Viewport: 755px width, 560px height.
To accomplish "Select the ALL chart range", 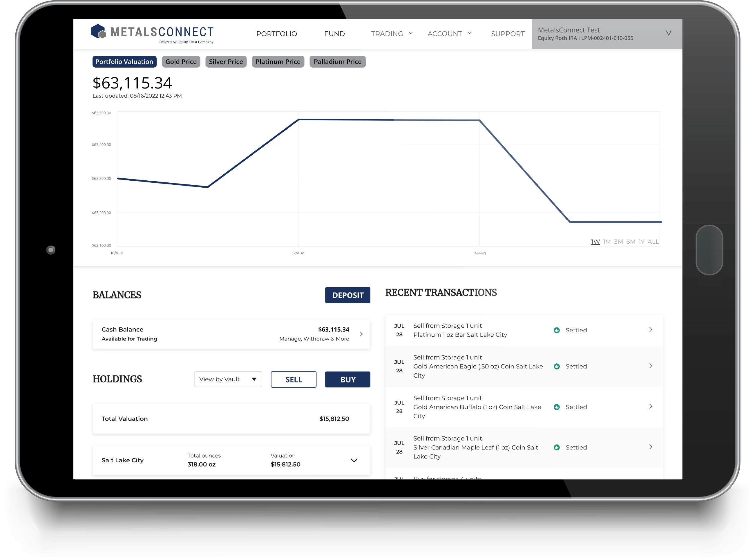I will [653, 242].
